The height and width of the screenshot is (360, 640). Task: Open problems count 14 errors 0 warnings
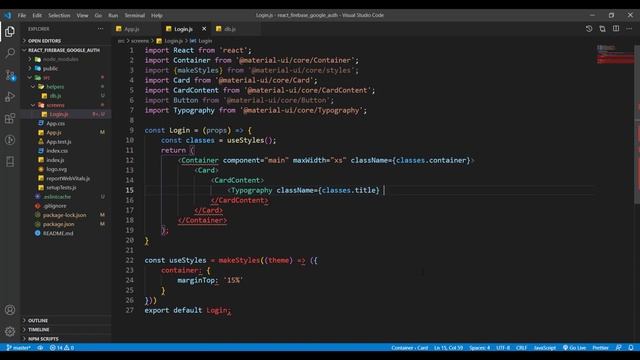(x=62, y=348)
